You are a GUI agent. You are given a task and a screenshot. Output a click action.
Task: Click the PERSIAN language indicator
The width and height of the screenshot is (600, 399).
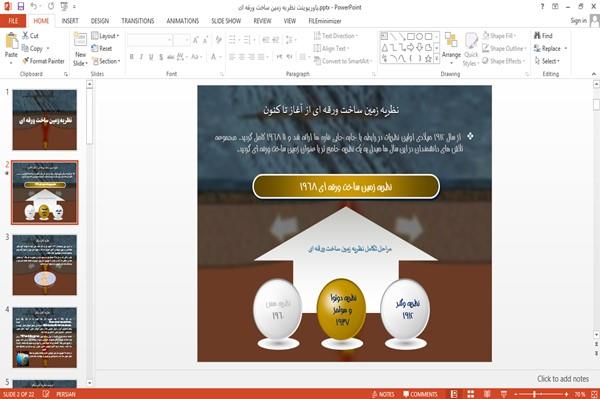click(66, 394)
